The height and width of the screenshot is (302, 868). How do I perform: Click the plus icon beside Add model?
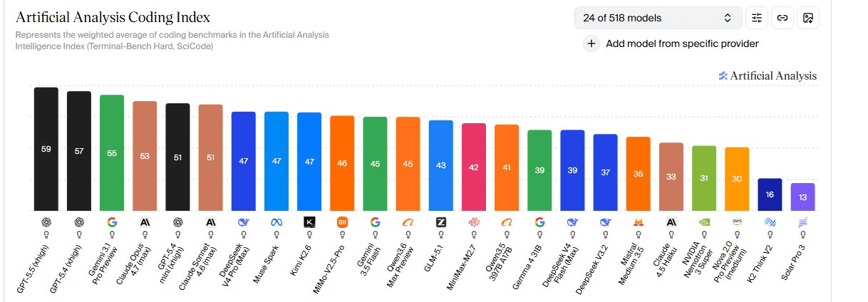point(591,43)
